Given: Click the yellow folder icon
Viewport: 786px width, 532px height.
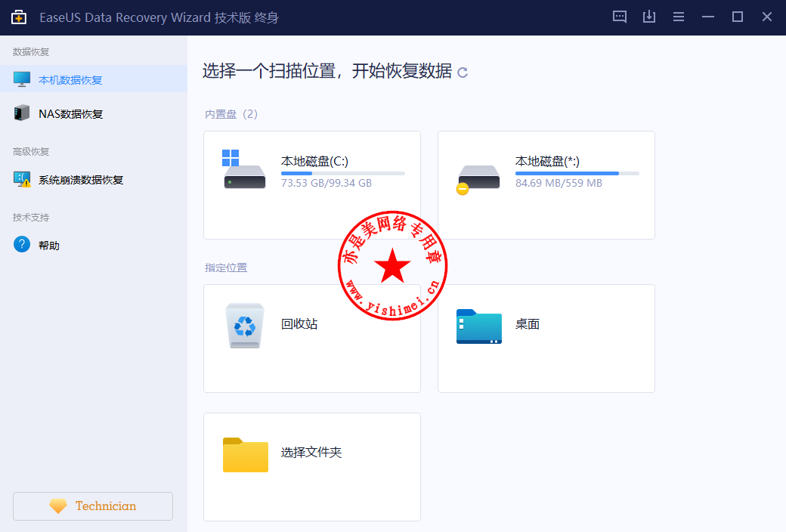Looking at the screenshot, I should point(245,455).
